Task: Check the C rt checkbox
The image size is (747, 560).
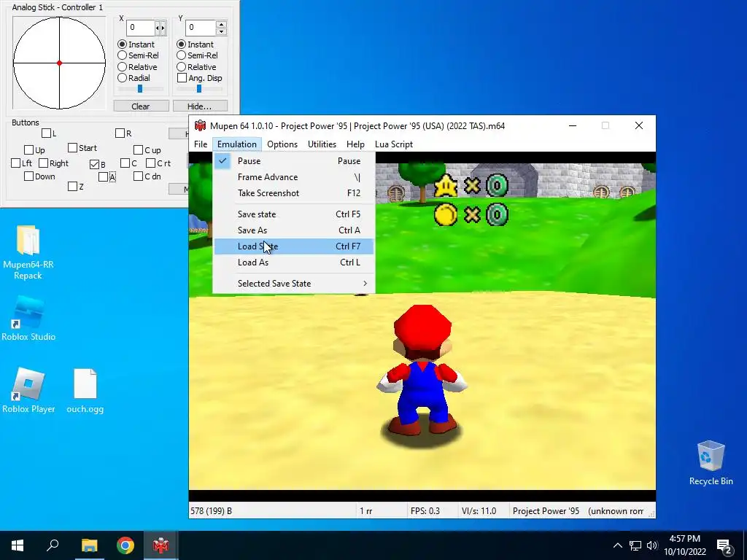Action: point(150,163)
